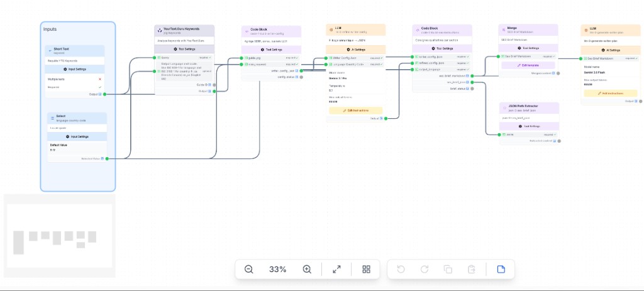Click the seo_brief_json output port
This screenshot has height=291, width=644.
[x=472, y=82]
